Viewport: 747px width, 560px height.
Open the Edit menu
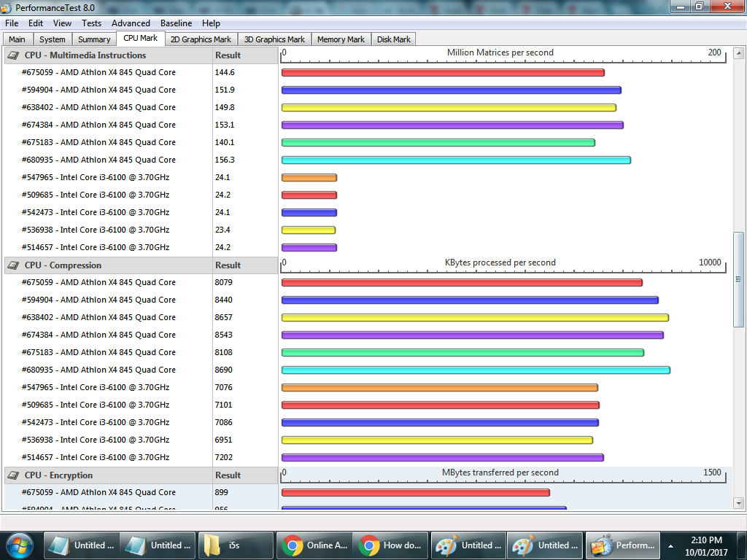tap(36, 23)
